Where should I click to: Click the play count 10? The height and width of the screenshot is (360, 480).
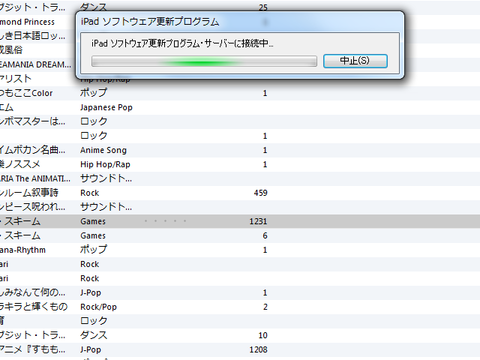click(x=263, y=335)
